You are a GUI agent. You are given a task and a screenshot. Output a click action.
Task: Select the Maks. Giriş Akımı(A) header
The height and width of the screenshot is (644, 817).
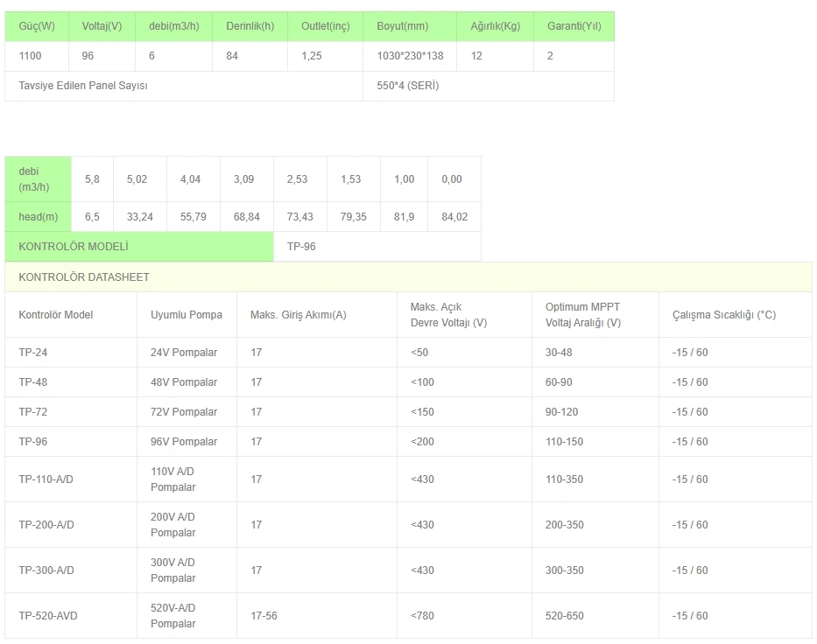point(298,315)
